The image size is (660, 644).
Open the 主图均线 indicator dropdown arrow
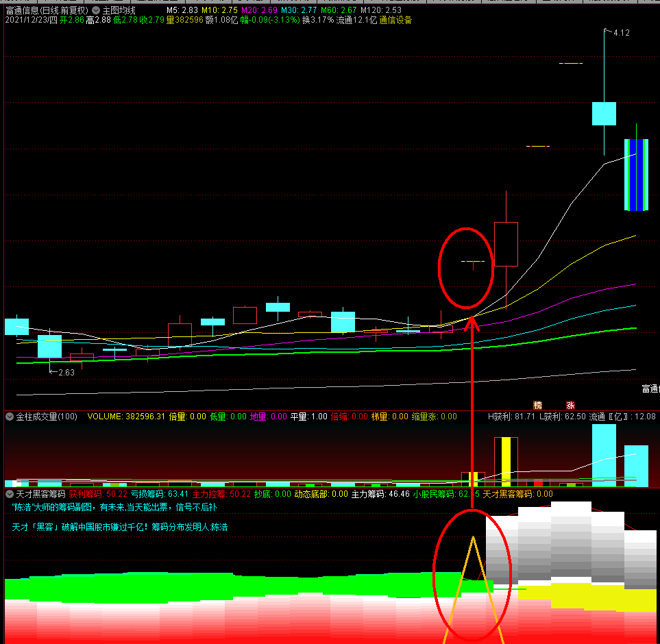[96, 10]
